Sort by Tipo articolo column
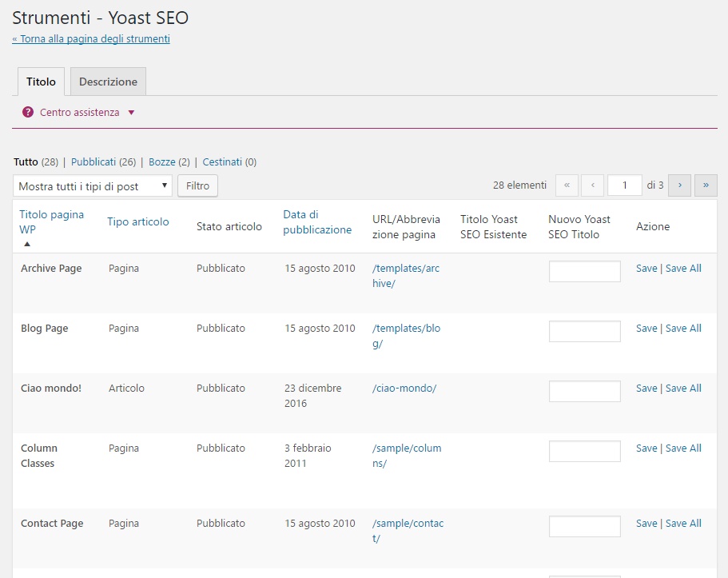Image resolution: width=728 pixels, height=578 pixels. (x=138, y=221)
